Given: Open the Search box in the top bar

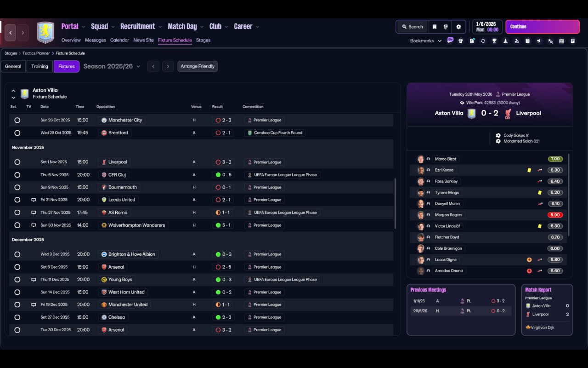Looking at the screenshot, I should click(x=412, y=27).
